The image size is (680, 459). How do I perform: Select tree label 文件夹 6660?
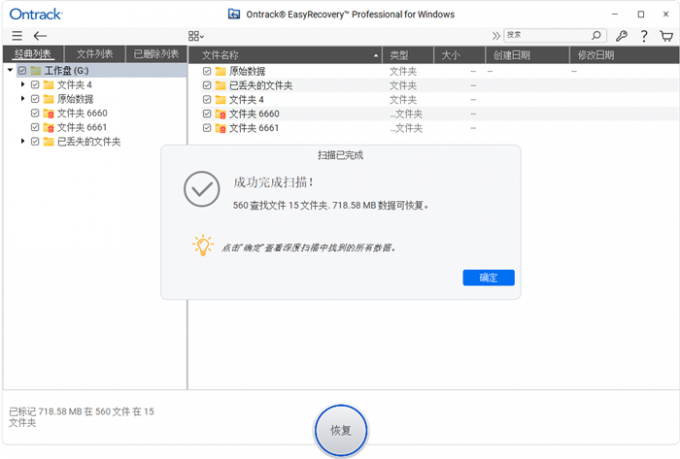point(82,113)
